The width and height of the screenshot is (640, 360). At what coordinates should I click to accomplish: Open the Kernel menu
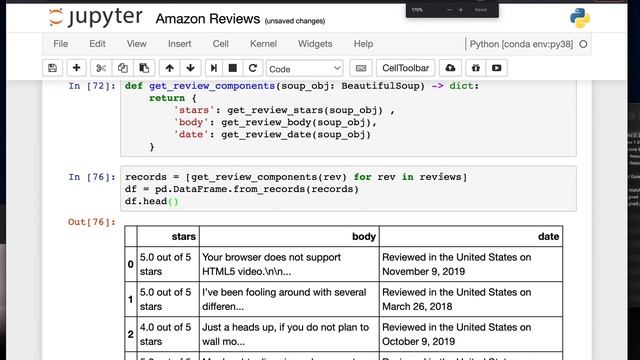click(263, 44)
